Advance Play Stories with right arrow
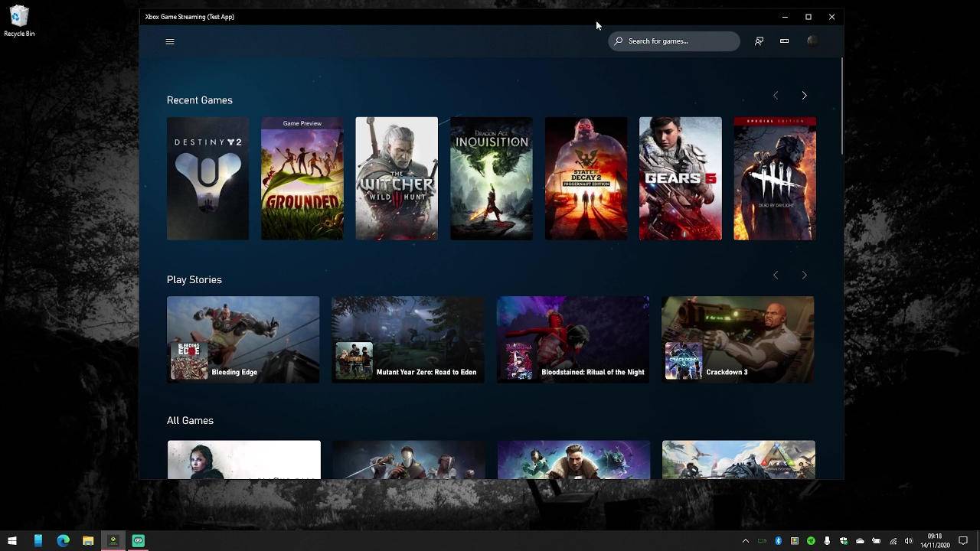This screenshot has height=551, width=980. [x=804, y=275]
